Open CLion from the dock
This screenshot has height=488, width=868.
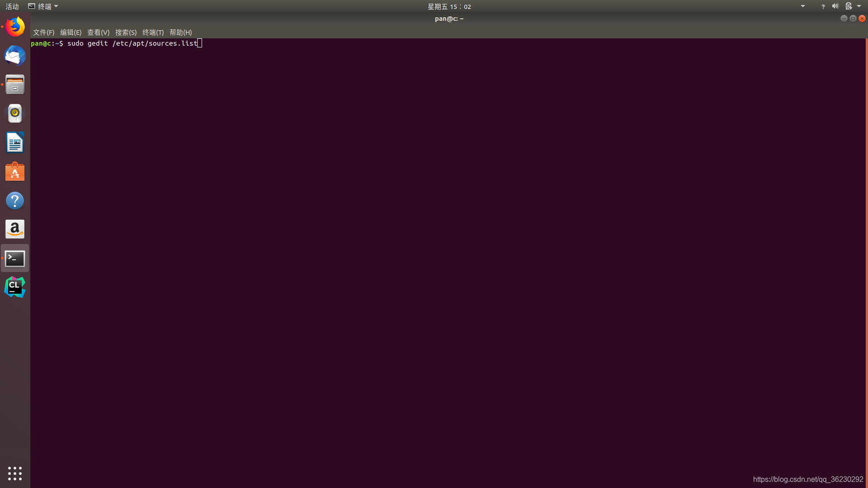(15, 287)
